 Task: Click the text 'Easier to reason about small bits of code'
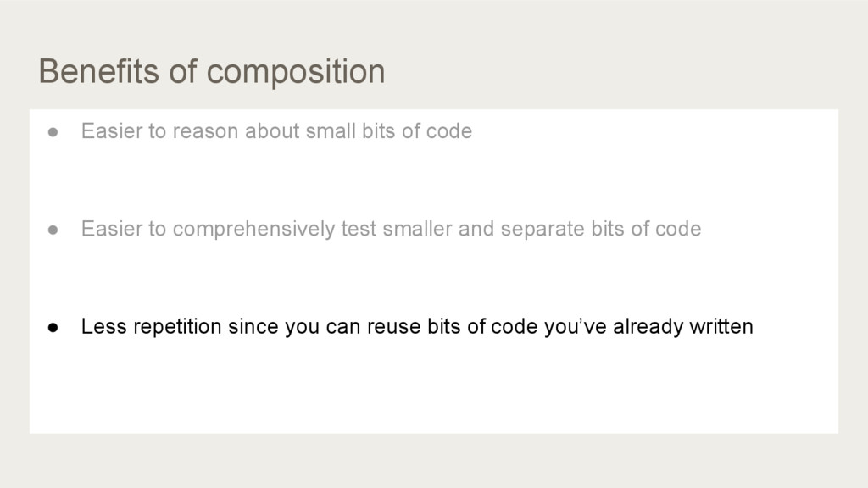click(277, 131)
